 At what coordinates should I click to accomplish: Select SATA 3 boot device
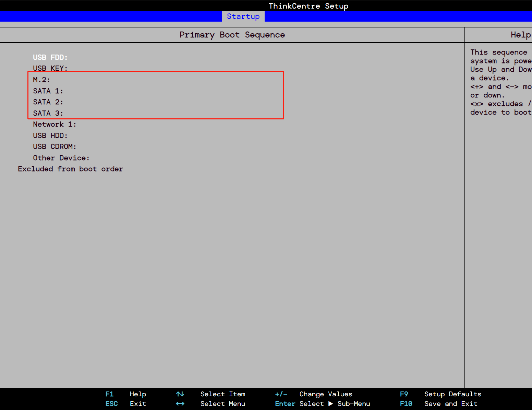tap(48, 113)
